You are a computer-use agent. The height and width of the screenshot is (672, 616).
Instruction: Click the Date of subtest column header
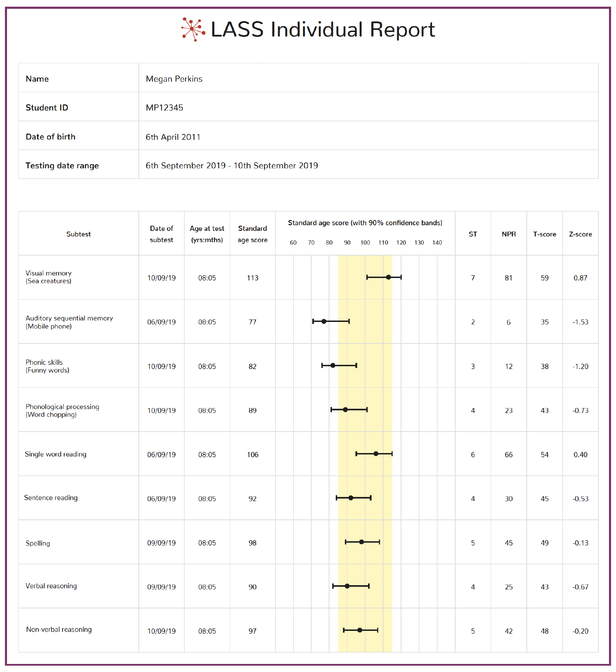pyautogui.click(x=162, y=234)
